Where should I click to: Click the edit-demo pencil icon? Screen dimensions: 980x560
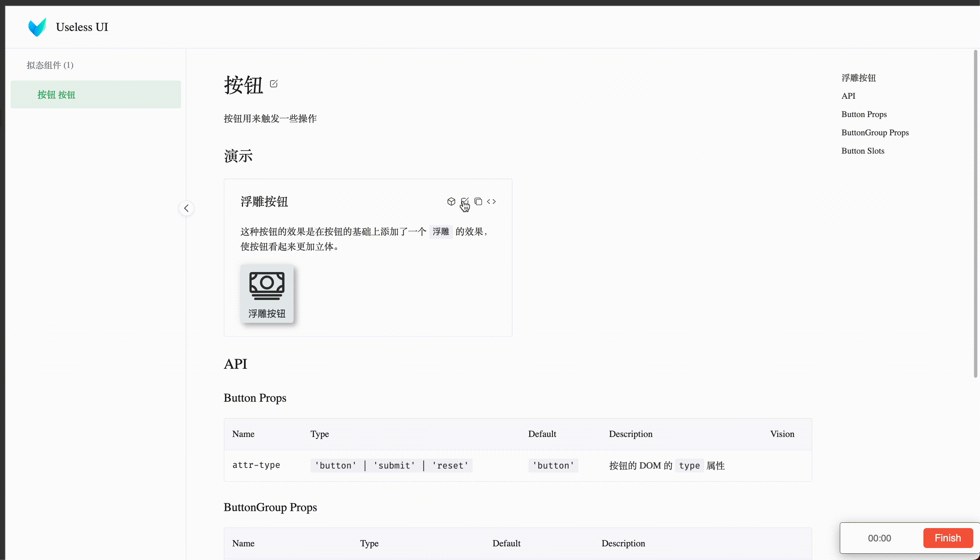pos(465,202)
